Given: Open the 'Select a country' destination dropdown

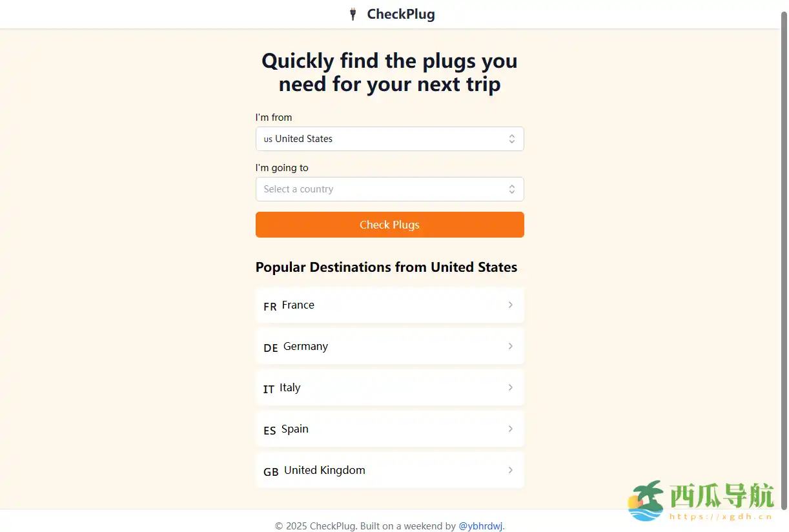Looking at the screenshot, I should [389, 189].
